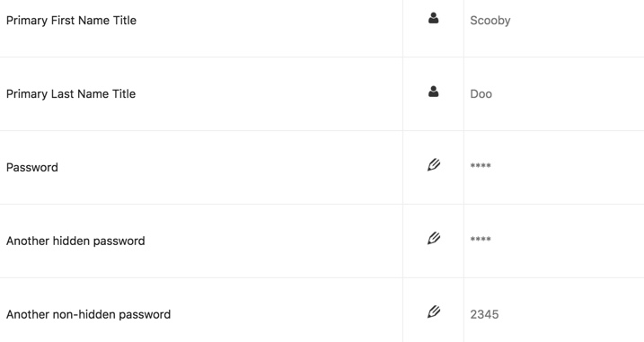644x342 pixels.
Task: Select the Password field label
Action: coord(32,168)
